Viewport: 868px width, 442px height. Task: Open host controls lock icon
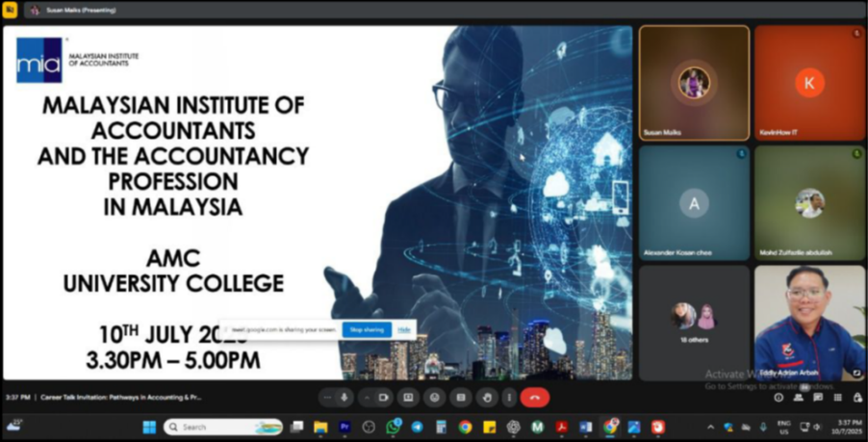pos(857,397)
